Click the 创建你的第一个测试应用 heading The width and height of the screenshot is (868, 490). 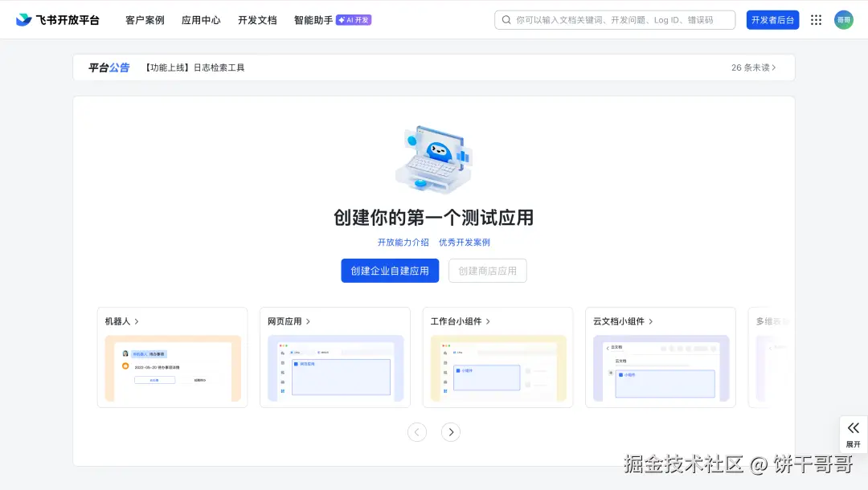pos(433,218)
